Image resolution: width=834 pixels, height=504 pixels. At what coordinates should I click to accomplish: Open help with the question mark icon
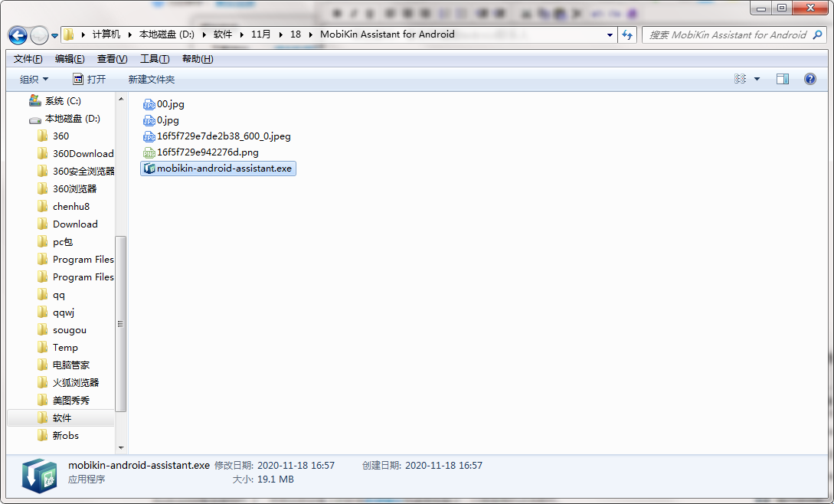[810, 80]
